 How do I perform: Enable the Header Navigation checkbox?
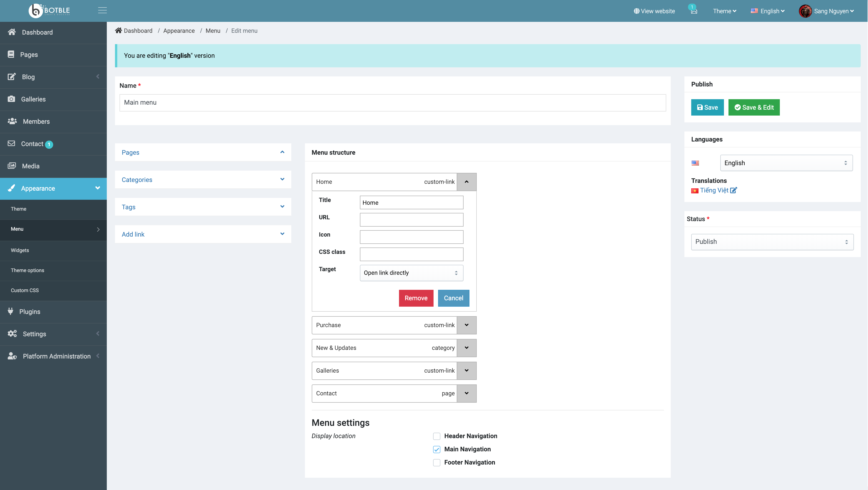(436, 436)
